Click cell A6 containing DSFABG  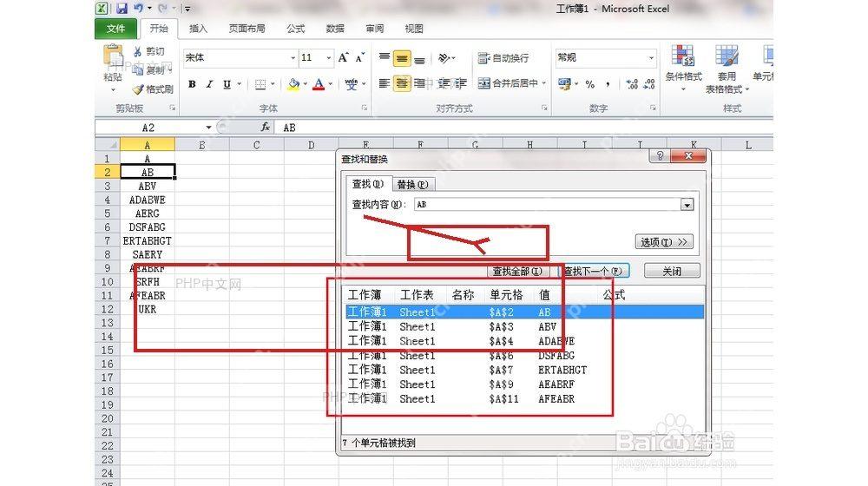[148, 227]
